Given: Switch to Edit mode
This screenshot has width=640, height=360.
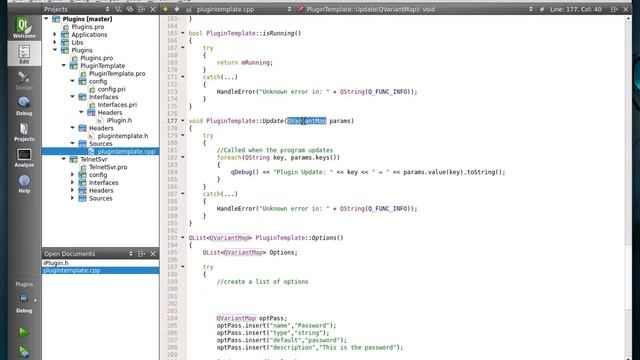Looking at the screenshot, I should coord(24,54).
